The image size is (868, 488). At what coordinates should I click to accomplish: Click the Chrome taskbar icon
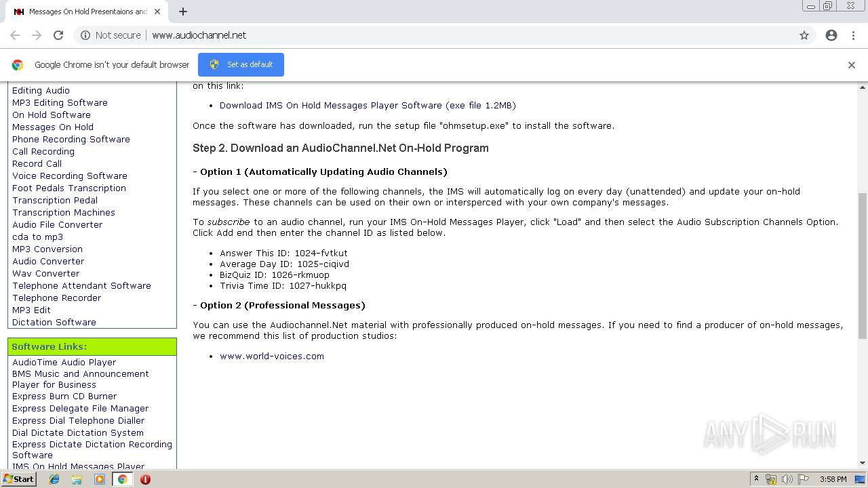click(122, 479)
